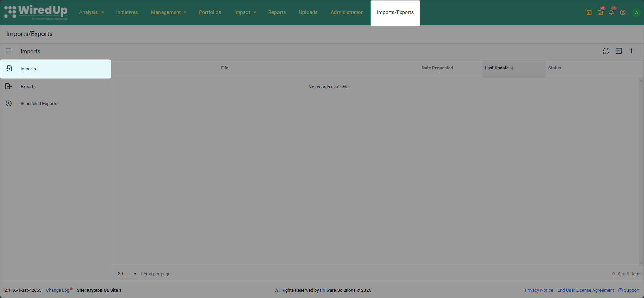Open the user avatar A menu
The width and height of the screenshot is (644, 298).
click(x=636, y=13)
